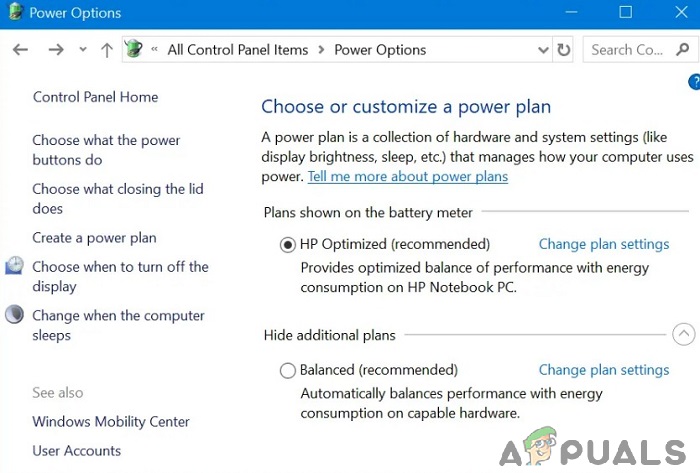700x473 pixels.
Task: Select the HP Optimized power plan
Action: click(288, 244)
